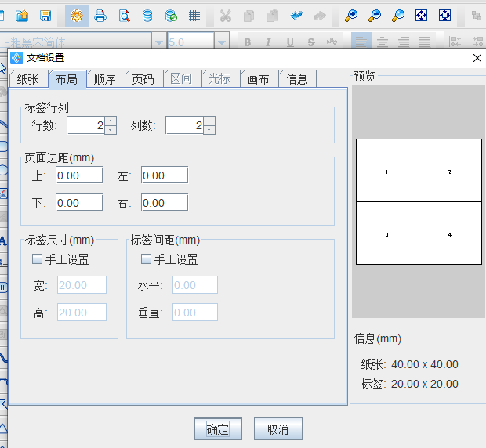
Task: Open document settings gear icon
Action: coord(77,16)
